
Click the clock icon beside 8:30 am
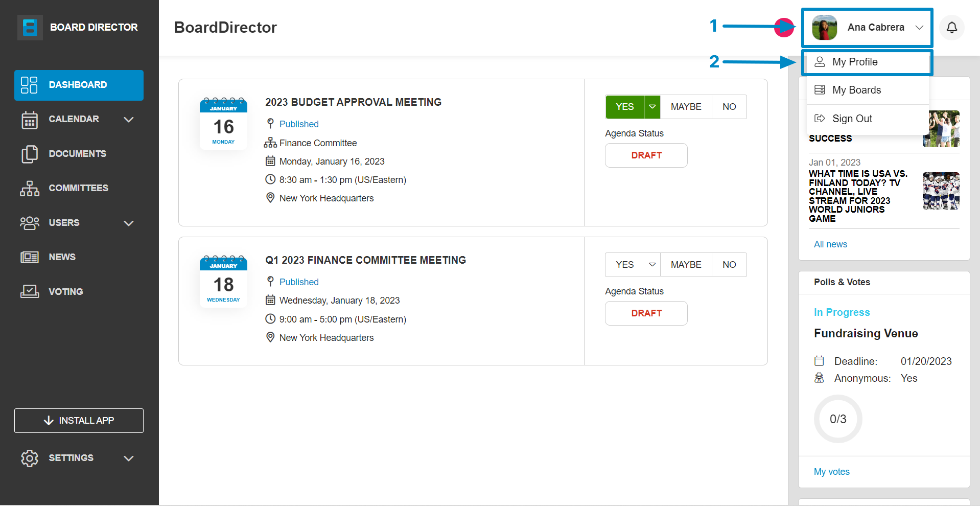(x=270, y=179)
